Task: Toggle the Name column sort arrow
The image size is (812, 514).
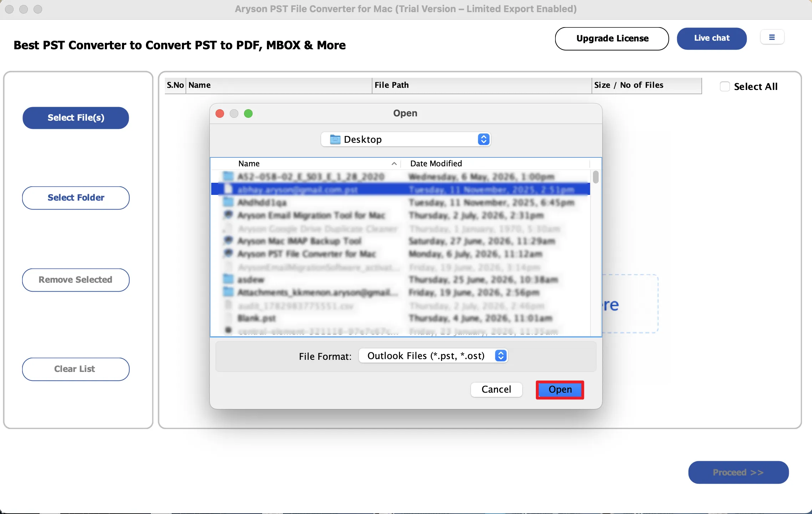Action: pyautogui.click(x=394, y=163)
